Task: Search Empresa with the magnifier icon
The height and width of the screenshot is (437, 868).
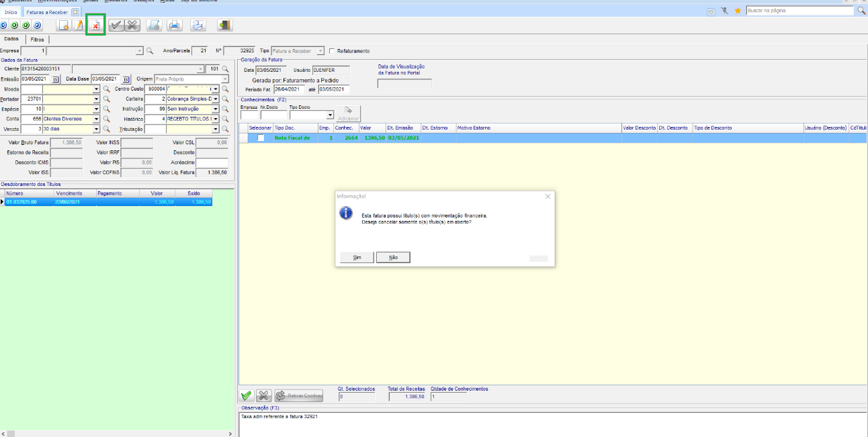Action: point(150,51)
